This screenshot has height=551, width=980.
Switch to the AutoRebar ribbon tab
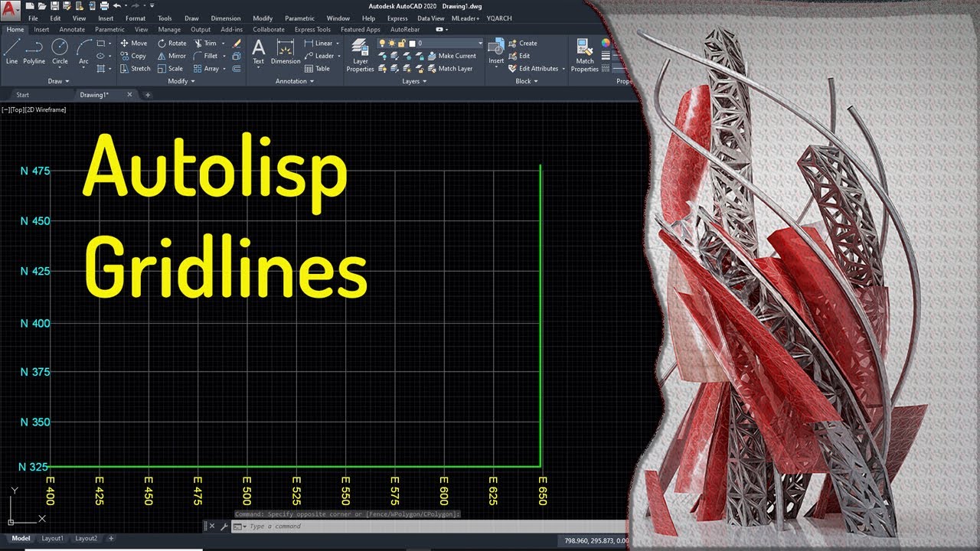[405, 30]
